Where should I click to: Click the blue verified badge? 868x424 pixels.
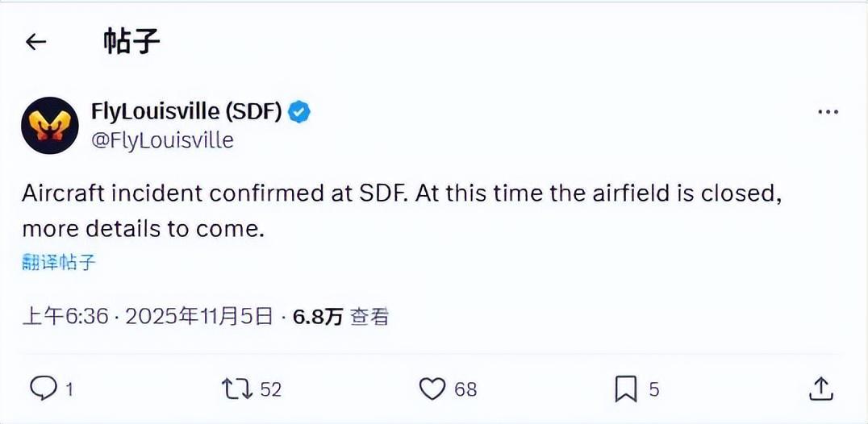point(300,111)
